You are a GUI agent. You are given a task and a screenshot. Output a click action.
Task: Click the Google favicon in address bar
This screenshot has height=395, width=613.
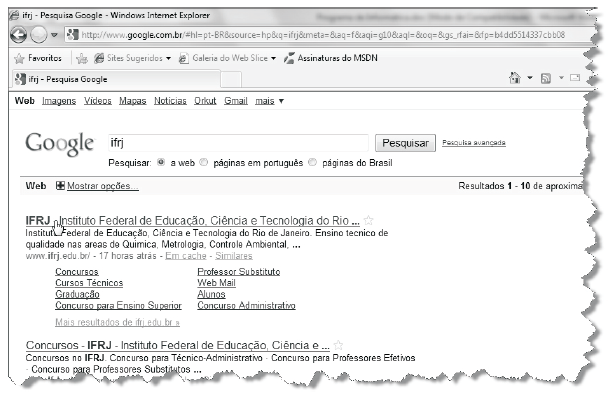72,35
